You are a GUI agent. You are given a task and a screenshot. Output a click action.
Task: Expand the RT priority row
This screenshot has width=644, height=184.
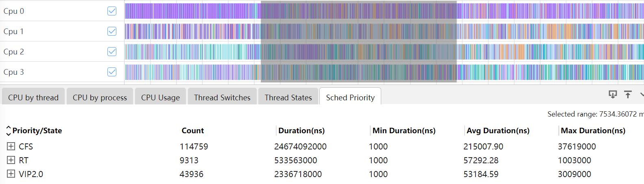point(11,160)
